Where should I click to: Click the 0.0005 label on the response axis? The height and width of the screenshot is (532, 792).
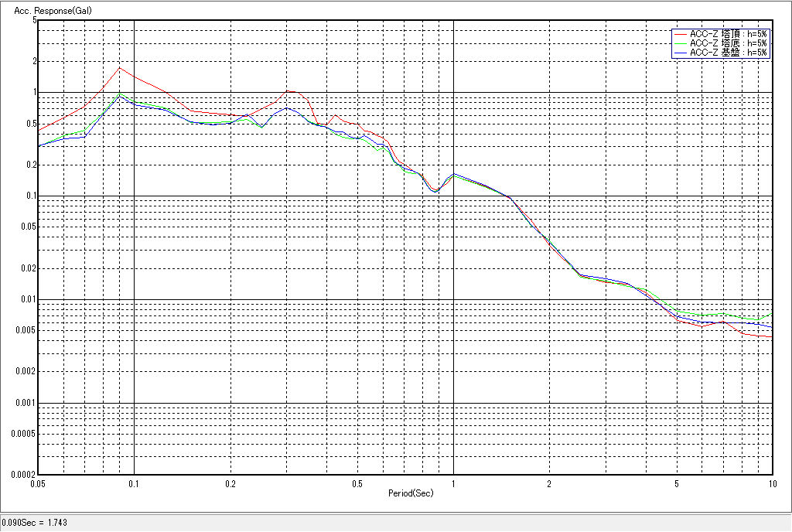[x=22, y=434]
